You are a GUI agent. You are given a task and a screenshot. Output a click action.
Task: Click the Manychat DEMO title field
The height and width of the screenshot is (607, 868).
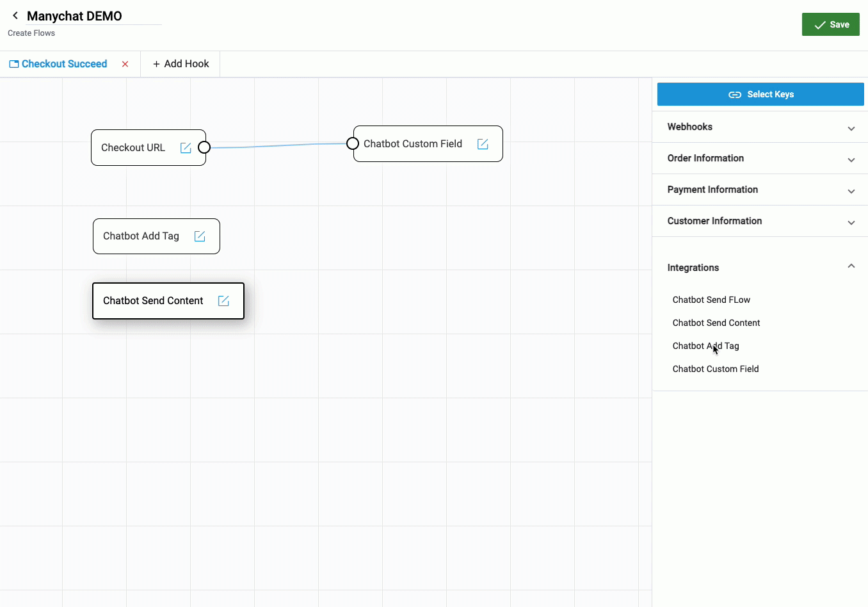(x=94, y=16)
